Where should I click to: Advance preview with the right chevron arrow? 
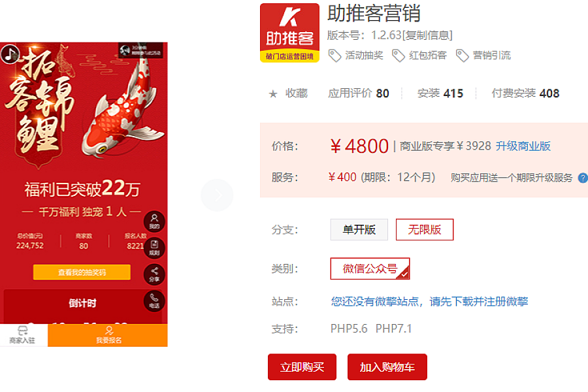click(217, 195)
